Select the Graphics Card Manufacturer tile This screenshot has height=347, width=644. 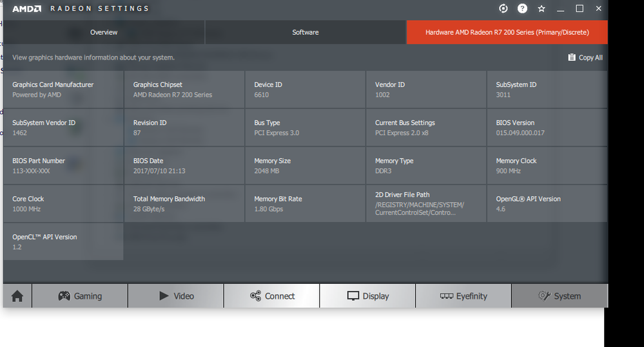[x=63, y=89]
